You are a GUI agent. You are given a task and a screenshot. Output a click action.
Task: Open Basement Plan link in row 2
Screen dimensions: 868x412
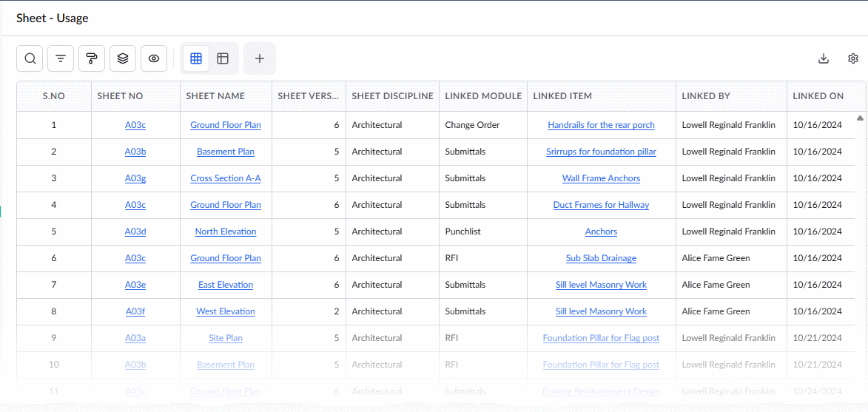click(x=226, y=152)
